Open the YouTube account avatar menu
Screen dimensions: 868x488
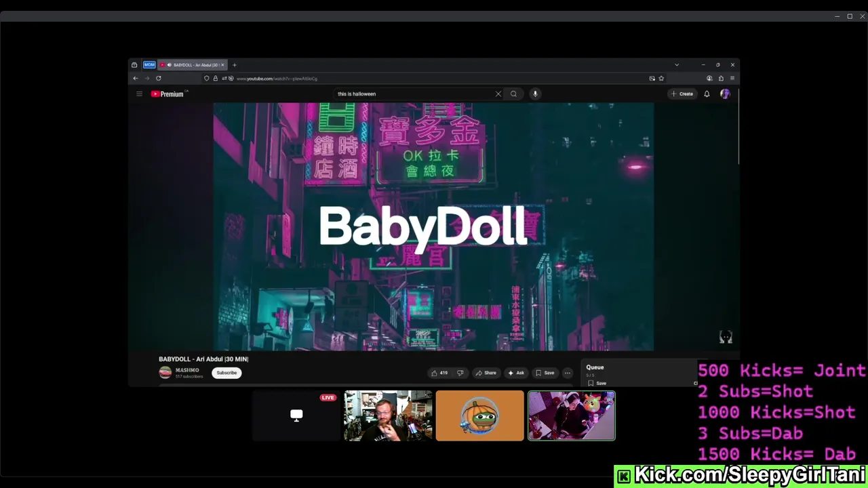[x=725, y=94]
